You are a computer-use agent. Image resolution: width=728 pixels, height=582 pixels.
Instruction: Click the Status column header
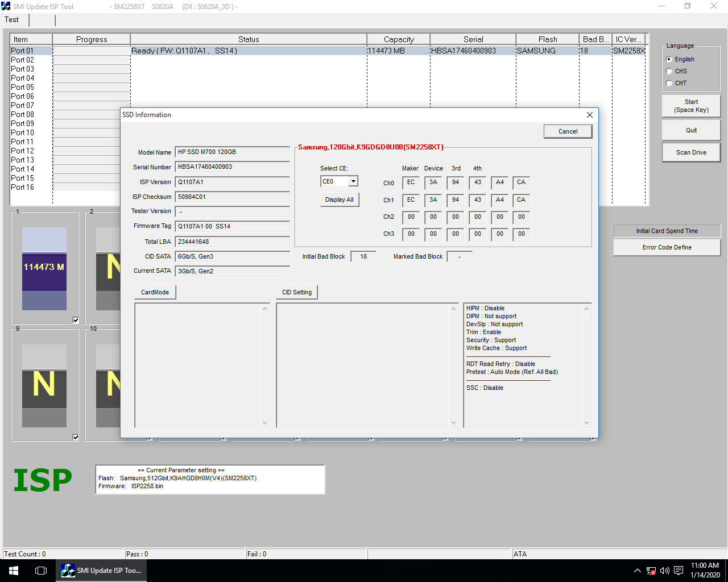(x=249, y=39)
